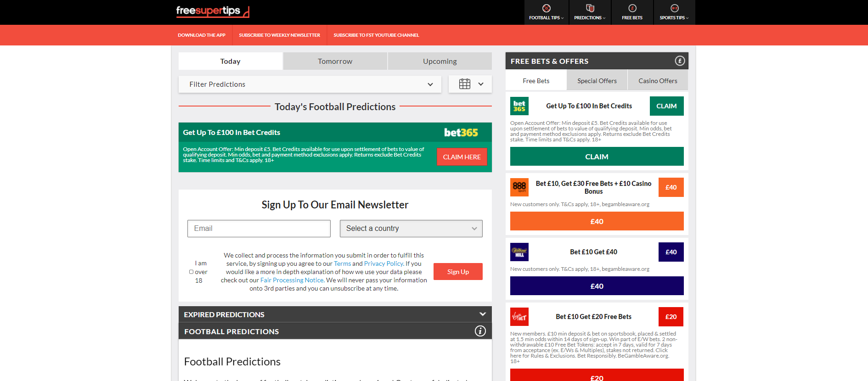The width and height of the screenshot is (868, 381).
Task: Click the Sports Tips icon
Action: tap(675, 8)
